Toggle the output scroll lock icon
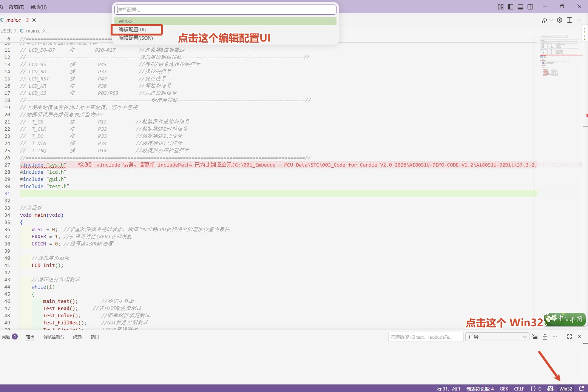588x392 pixels. coord(545,336)
